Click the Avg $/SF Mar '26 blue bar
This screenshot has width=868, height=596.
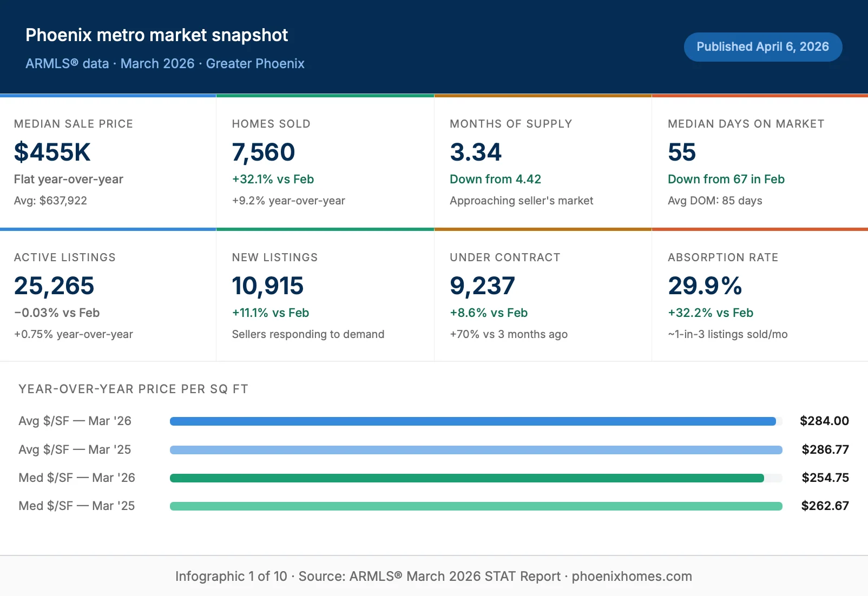pos(472,421)
